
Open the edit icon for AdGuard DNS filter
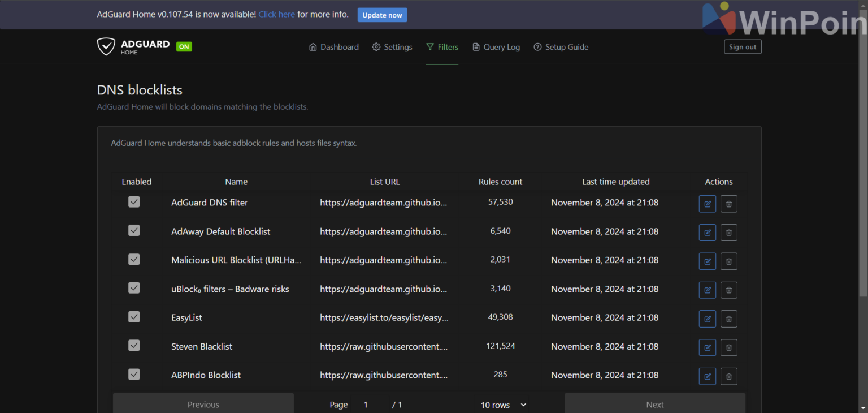[x=707, y=204]
